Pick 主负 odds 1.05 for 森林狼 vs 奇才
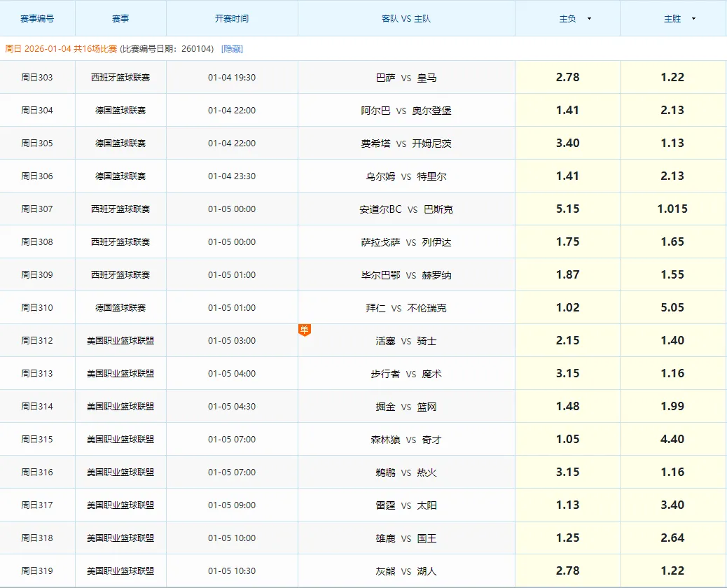Image resolution: width=727 pixels, height=588 pixels. pos(567,440)
